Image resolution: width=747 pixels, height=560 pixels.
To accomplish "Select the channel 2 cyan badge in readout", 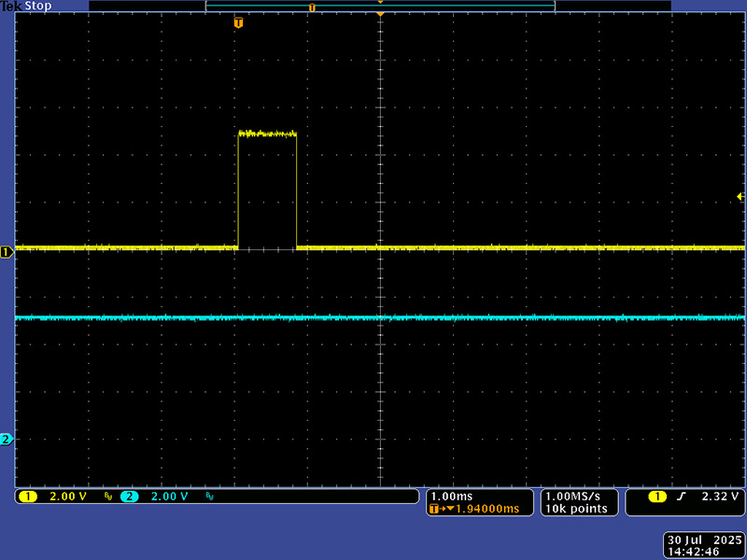I will 129,497.
